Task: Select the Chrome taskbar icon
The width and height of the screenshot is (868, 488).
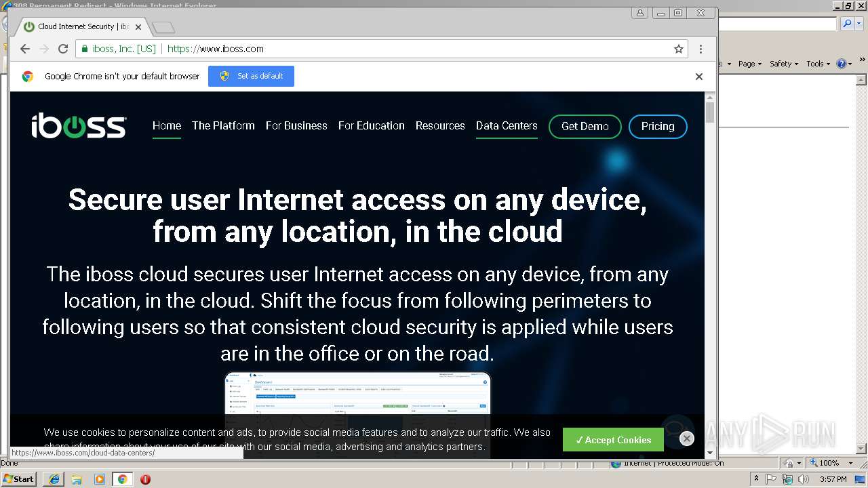Action: tap(123, 479)
